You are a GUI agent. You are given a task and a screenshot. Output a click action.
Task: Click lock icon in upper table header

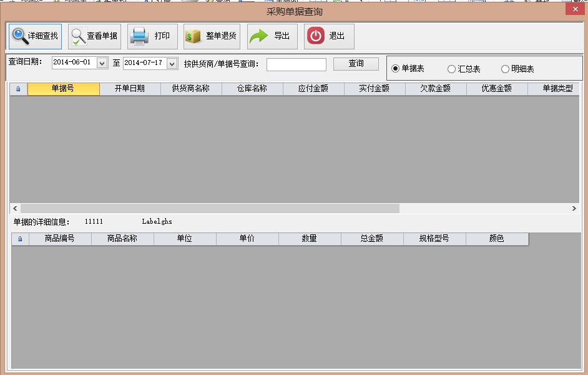[18, 89]
